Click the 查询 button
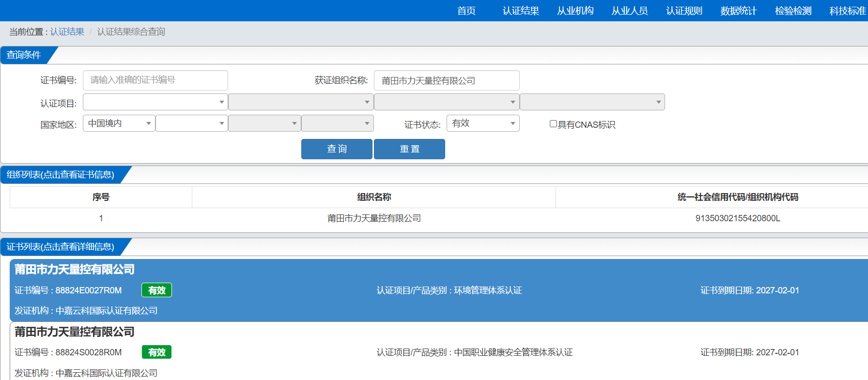 tap(337, 149)
